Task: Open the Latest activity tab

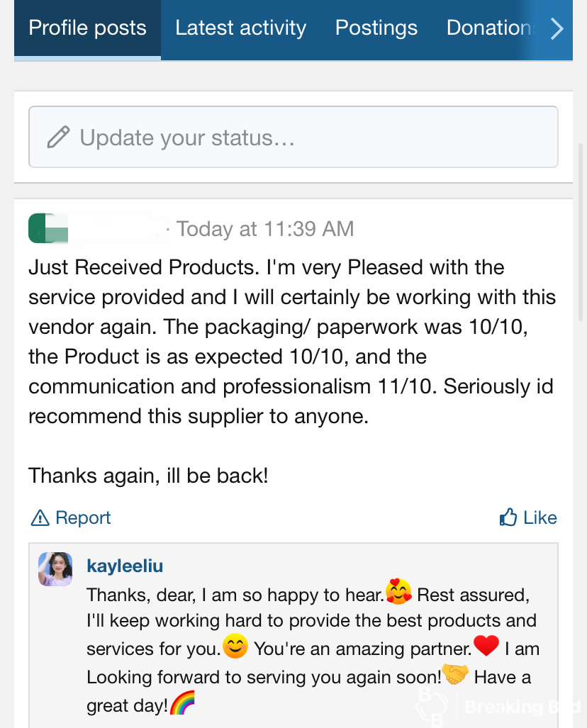Action: coord(240,28)
